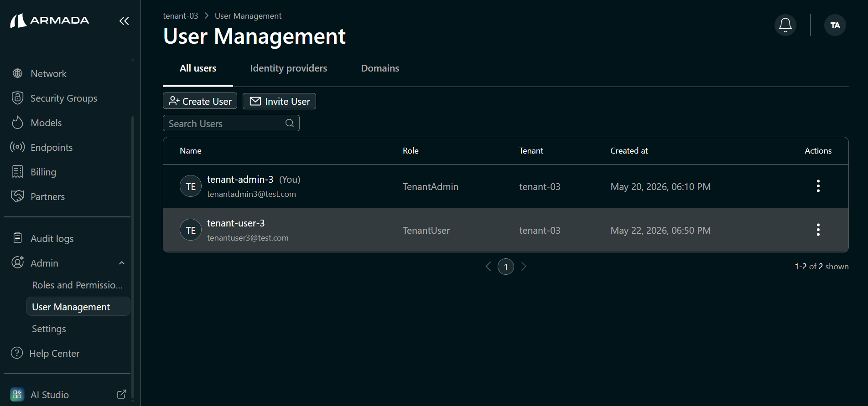Click the AI Studio app icon
This screenshot has height=406, width=868.
point(17,395)
